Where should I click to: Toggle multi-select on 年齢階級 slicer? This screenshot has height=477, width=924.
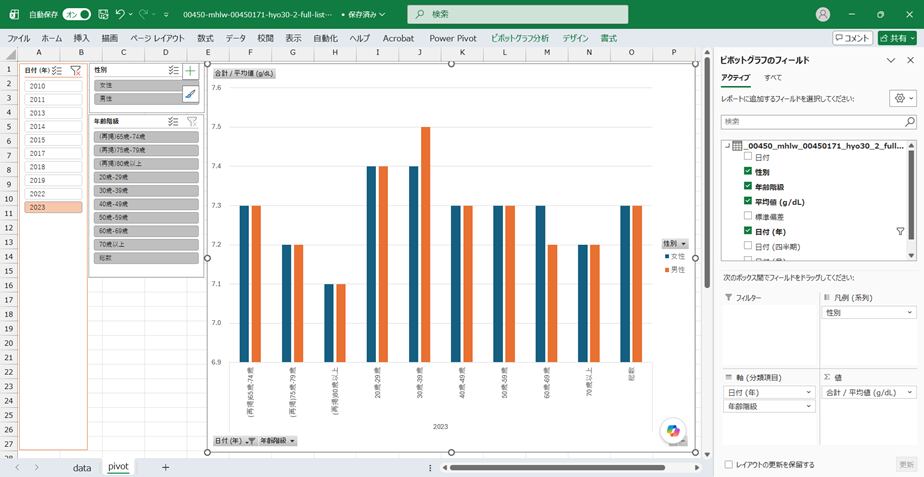tap(173, 121)
